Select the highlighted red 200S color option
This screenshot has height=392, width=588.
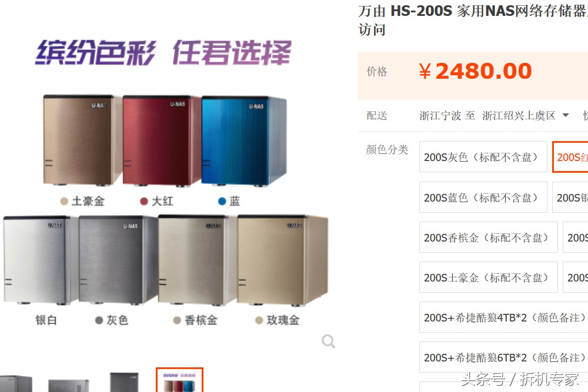click(x=570, y=157)
